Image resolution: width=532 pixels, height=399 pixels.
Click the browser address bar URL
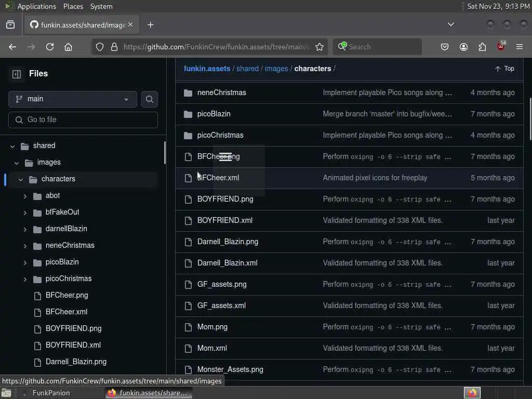[216, 47]
